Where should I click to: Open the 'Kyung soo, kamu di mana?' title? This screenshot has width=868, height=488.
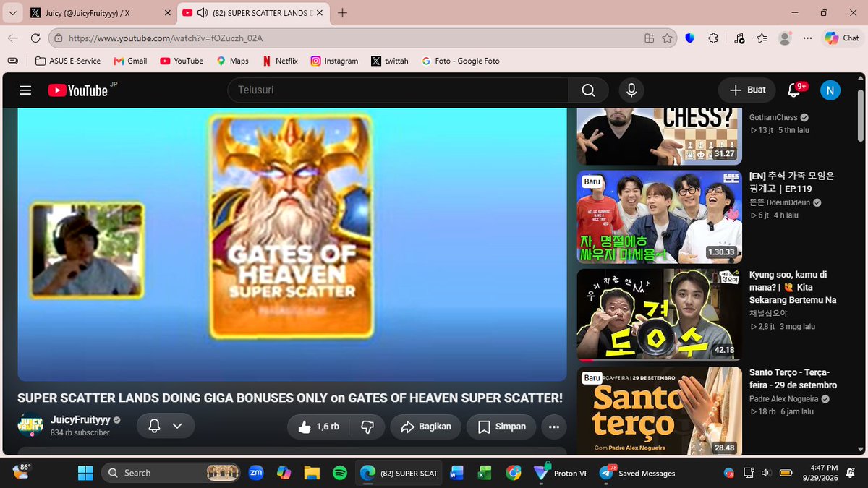(793, 287)
